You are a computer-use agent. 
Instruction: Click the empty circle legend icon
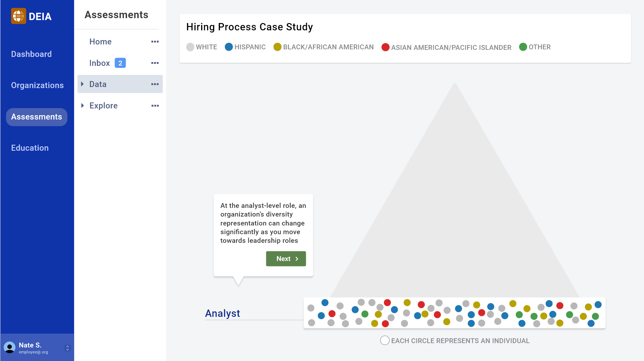tap(385, 340)
